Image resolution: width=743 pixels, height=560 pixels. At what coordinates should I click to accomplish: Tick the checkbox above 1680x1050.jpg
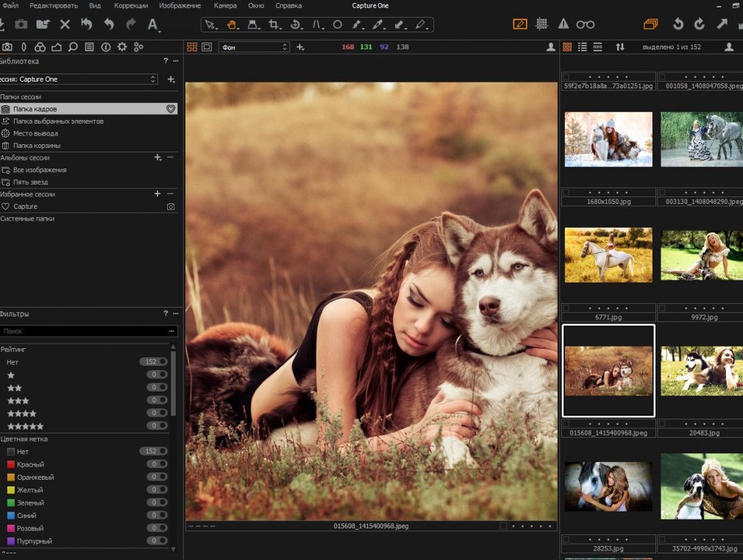[566, 193]
